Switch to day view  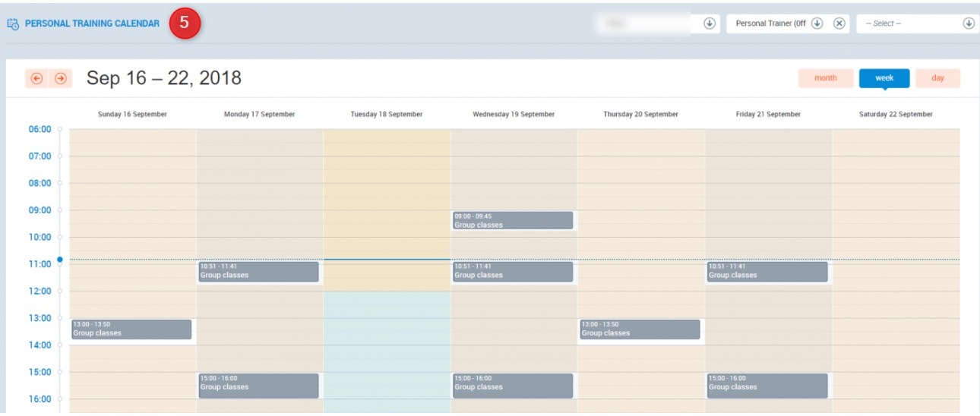pyautogui.click(x=937, y=78)
